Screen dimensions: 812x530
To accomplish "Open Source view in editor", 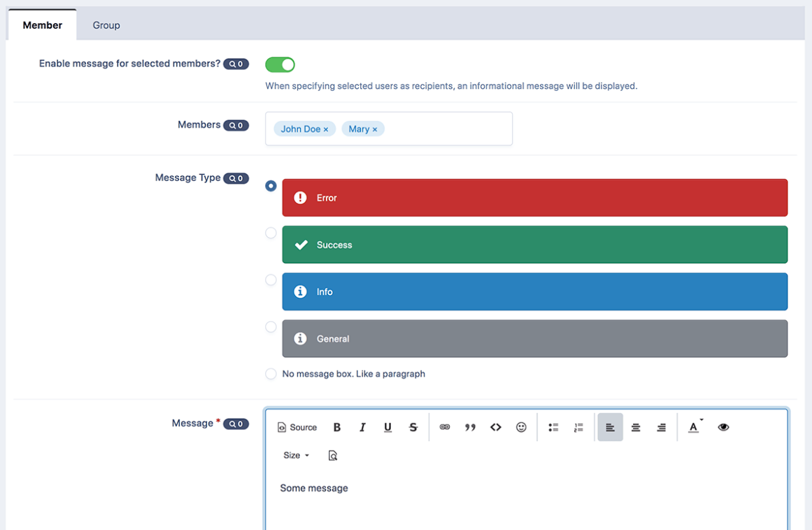I will coord(297,427).
